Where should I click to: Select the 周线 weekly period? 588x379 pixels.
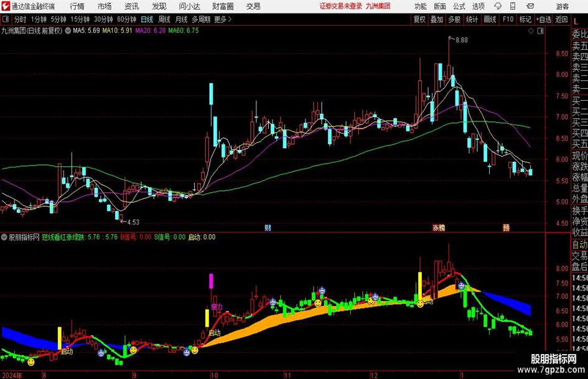(x=164, y=19)
